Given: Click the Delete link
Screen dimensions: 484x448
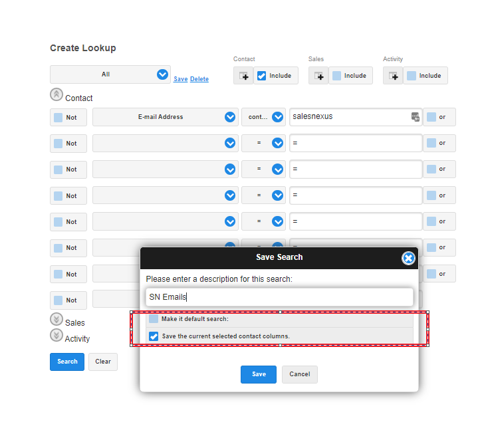Looking at the screenshot, I should click(x=199, y=79).
